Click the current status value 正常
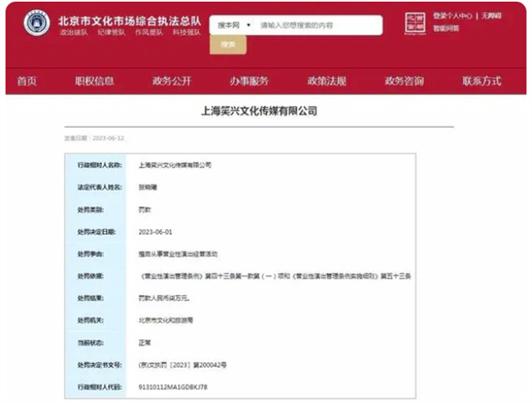 pos(145,343)
